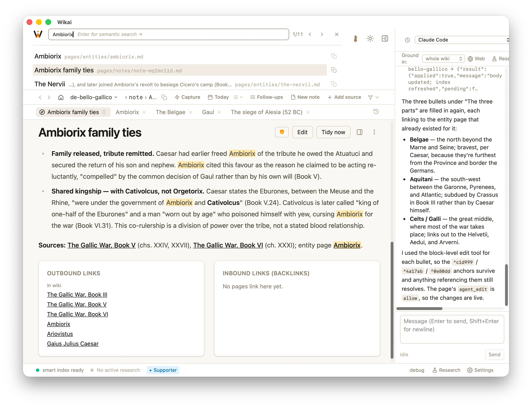Click Add source button
Image resolution: width=532 pixels, height=407 pixels.
(x=344, y=97)
